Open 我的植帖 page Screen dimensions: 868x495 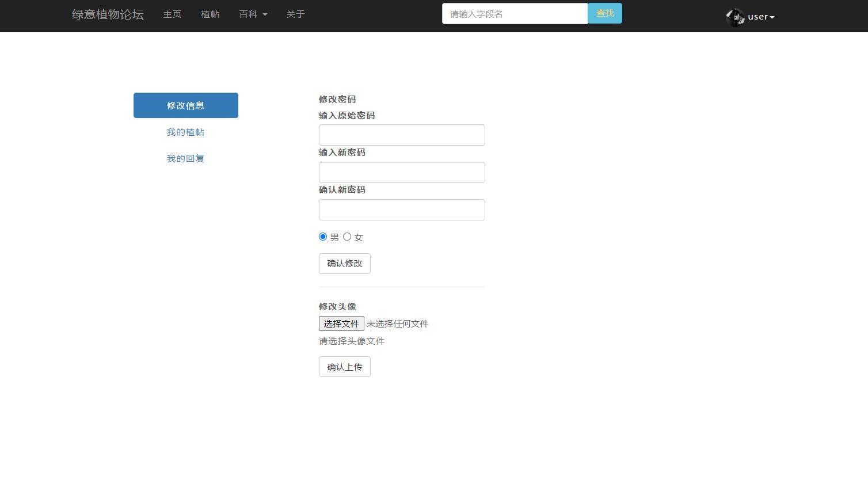point(185,132)
